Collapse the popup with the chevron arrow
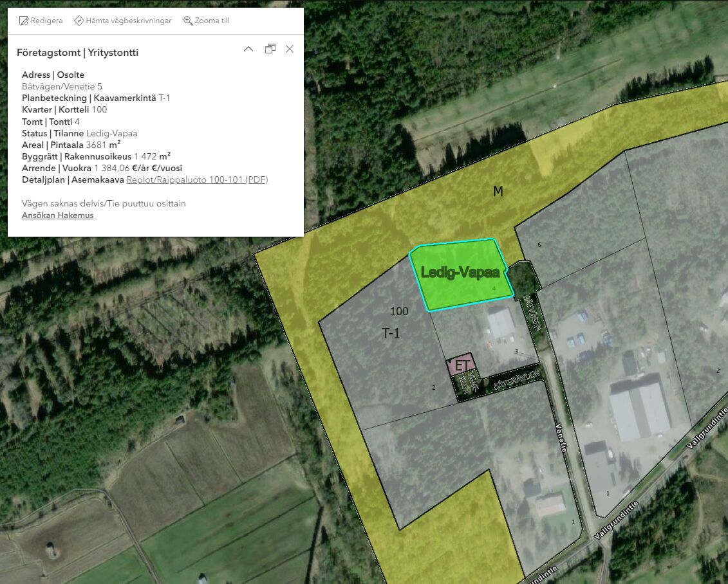Image resolution: width=728 pixels, height=584 pixels. (x=248, y=50)
